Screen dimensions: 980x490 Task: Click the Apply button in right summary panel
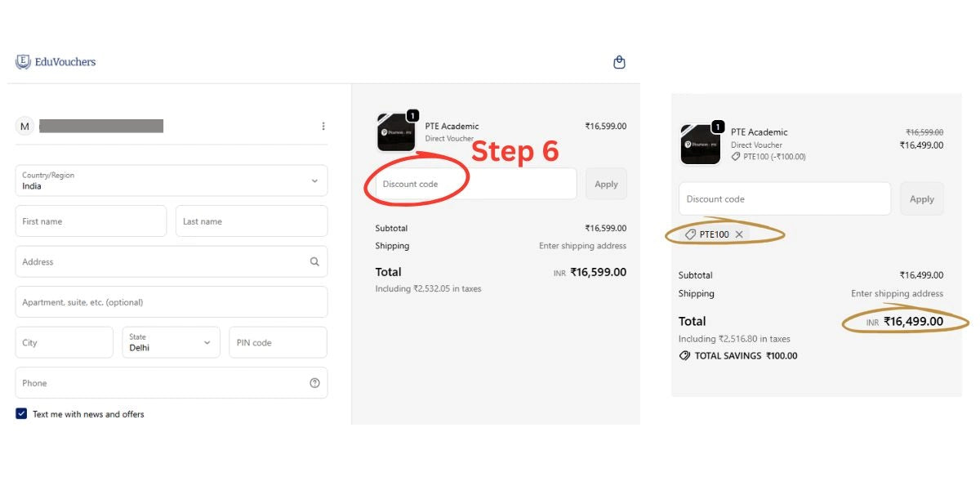[921, 198]
